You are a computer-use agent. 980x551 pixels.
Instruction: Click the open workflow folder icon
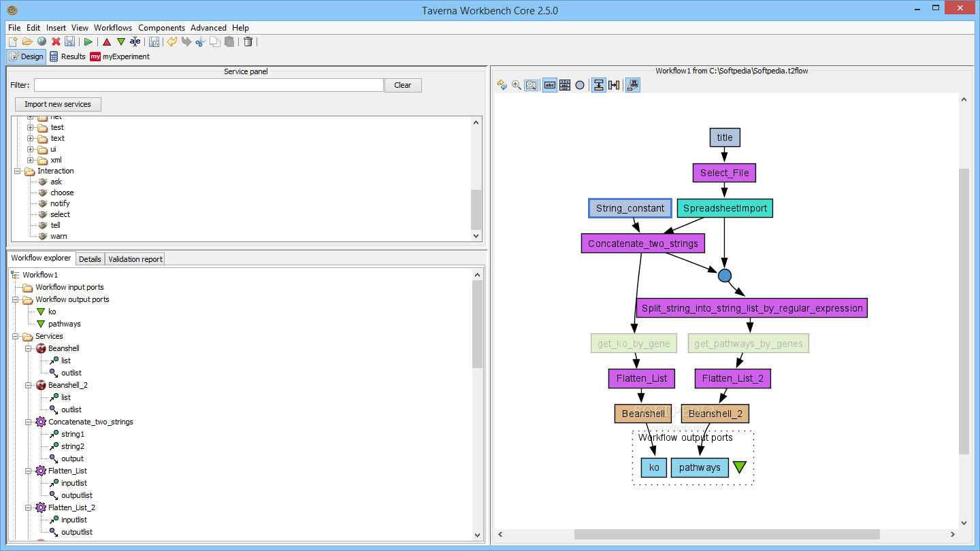[x=27, y=41]
